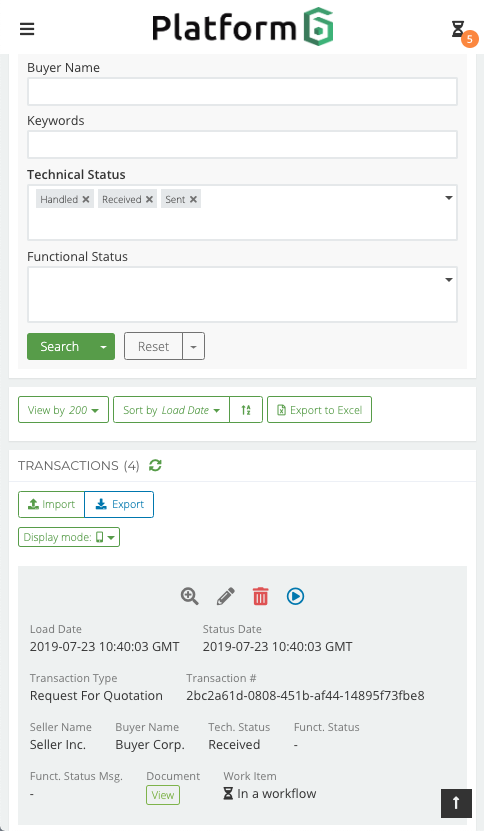Focus the Buyer Name input field
484x831 pixels.
[x=242, y=92]
